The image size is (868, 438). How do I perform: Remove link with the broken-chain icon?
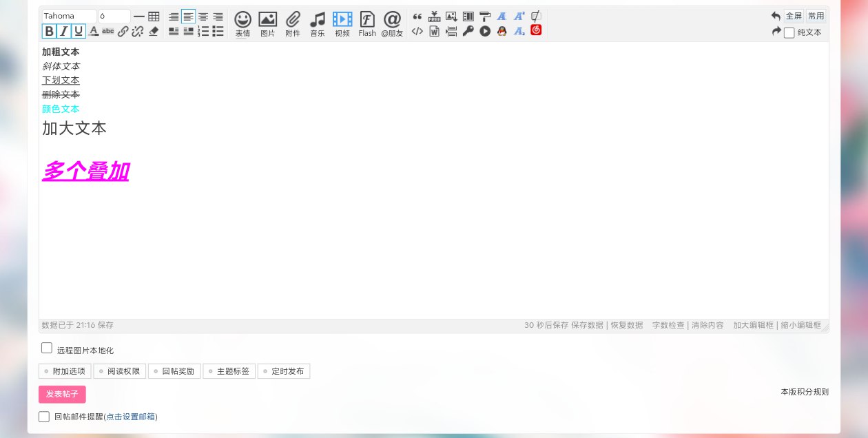[138, 31]
